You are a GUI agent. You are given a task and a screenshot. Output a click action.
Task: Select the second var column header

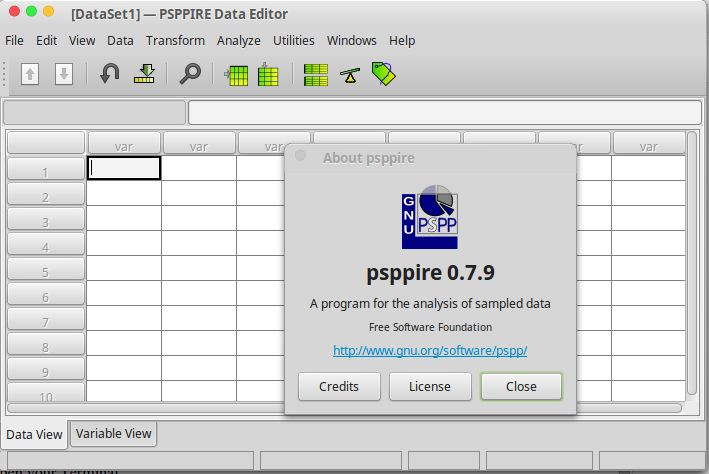click(199, 143)
